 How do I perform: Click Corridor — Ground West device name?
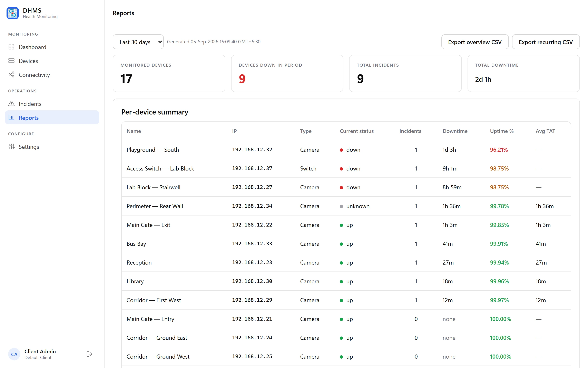158,357
